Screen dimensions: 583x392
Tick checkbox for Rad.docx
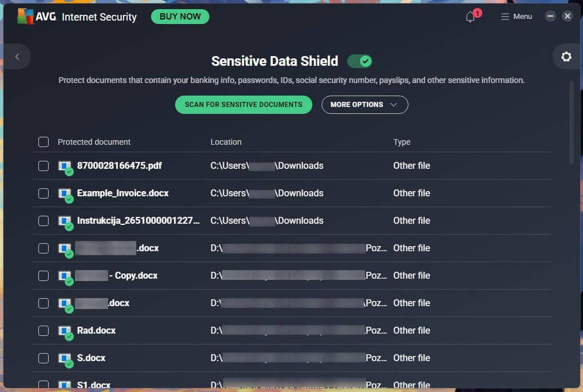[43, 331]
